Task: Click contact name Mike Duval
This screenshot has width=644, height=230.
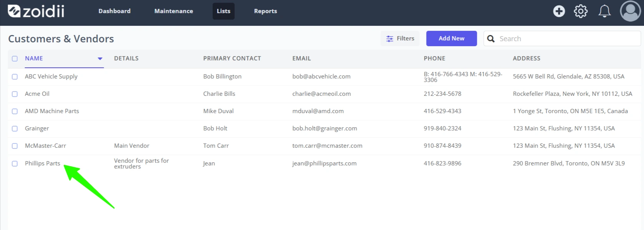Action: 218,111
